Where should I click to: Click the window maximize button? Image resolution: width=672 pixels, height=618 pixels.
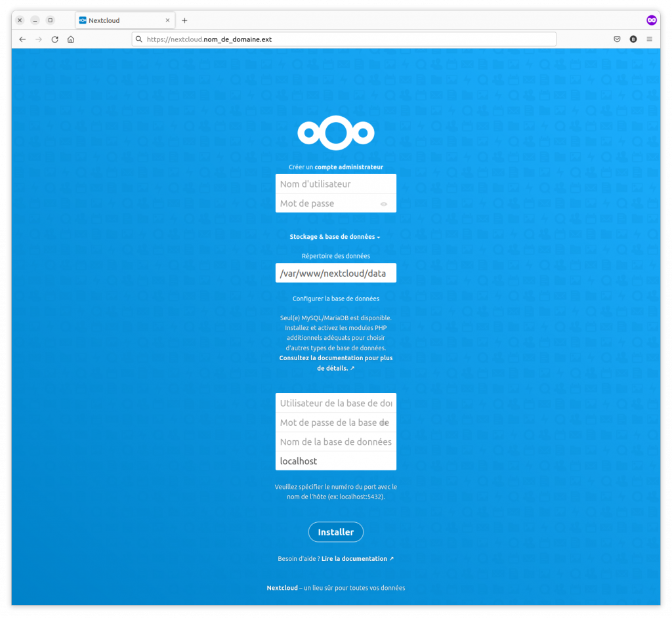51,20
